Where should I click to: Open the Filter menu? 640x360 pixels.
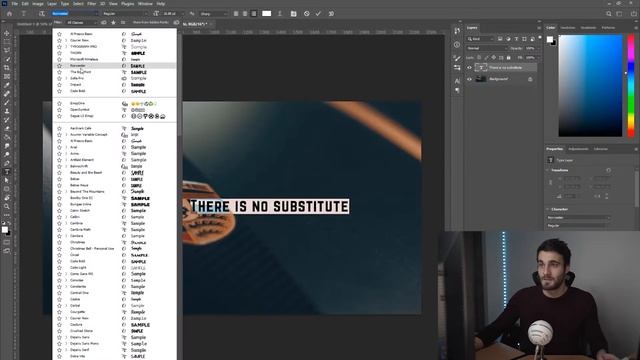(x=91, y=4)
